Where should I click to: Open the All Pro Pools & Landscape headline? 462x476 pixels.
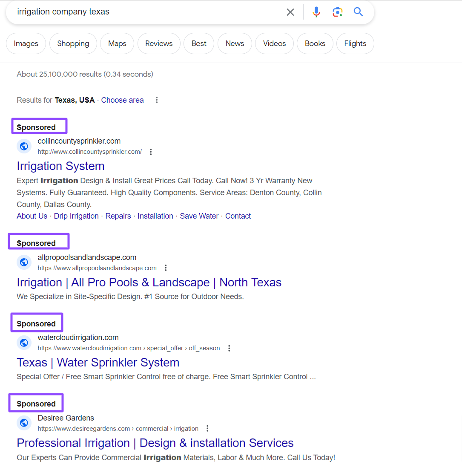pyautogui.click(x=149, y=283)
